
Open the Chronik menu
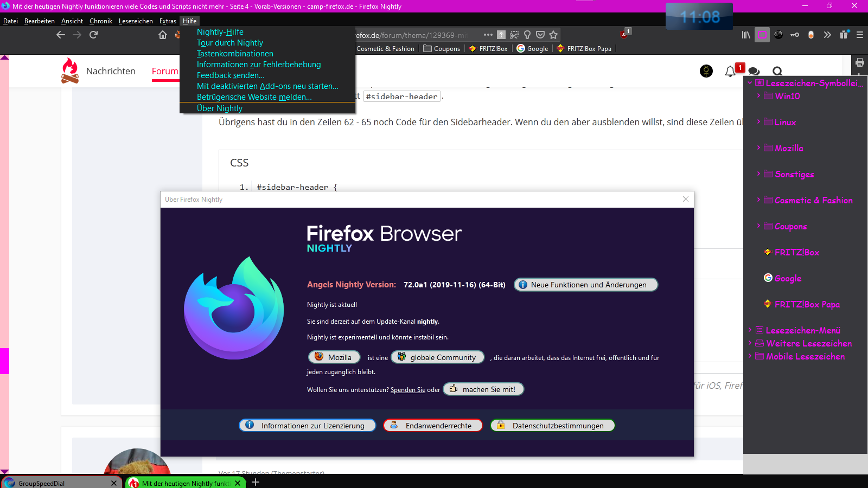pyautogui.click(x=101, y=21)
